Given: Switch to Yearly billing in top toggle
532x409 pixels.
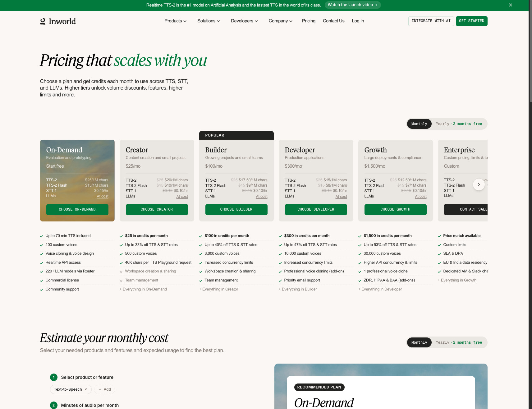Looking at the screenshot, I should tap(459, 124).
